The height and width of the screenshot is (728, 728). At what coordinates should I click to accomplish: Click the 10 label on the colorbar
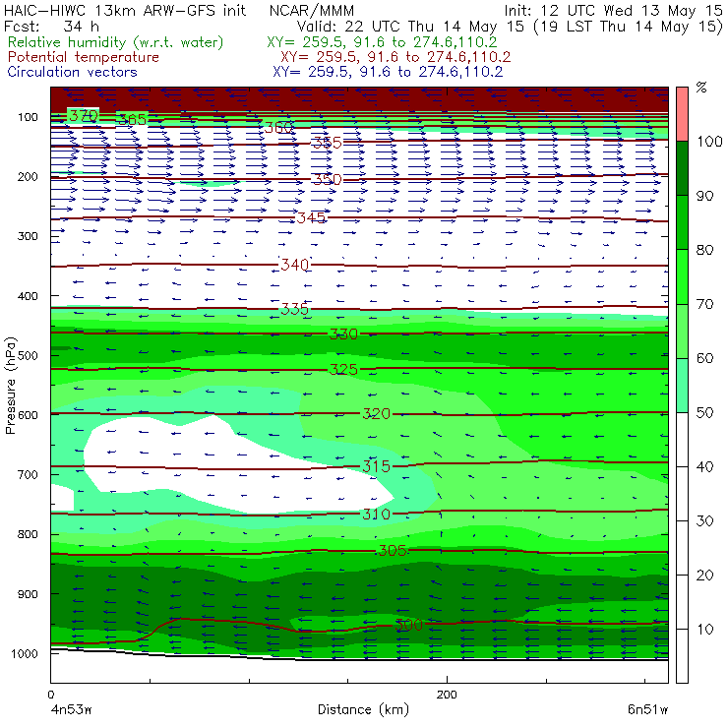tap(704, 629)
